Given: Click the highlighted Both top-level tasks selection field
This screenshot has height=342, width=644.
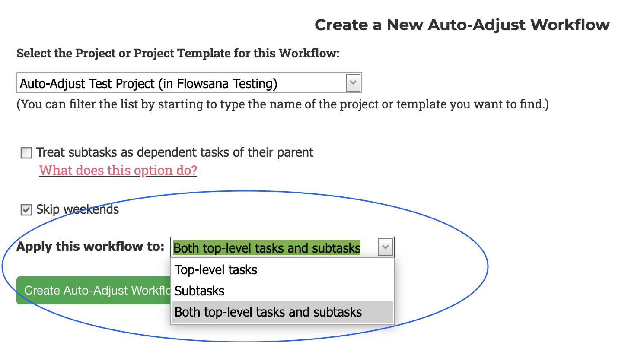Looking at the screenshot, I should pyautogui.click(x=267, y=248).
